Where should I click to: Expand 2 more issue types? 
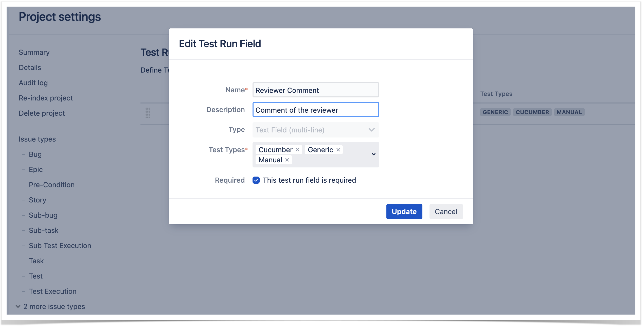point(51,306)
